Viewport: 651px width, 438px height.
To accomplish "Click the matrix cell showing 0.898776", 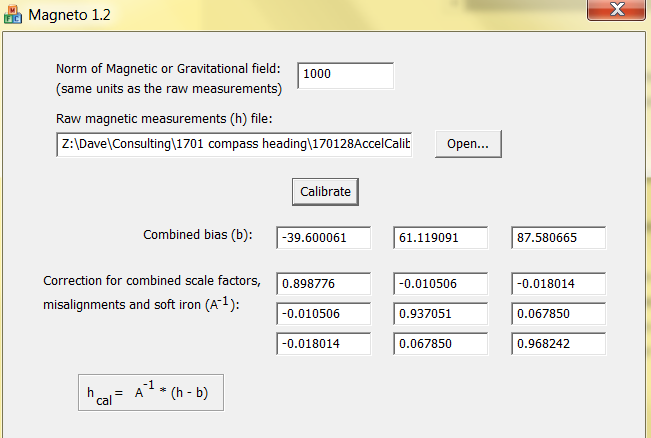I will [x=323, y=283].
